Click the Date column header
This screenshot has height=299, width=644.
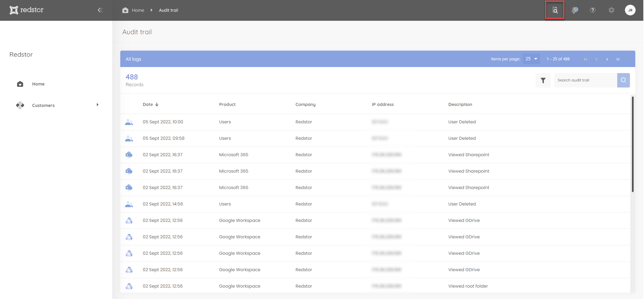(148, 105)
